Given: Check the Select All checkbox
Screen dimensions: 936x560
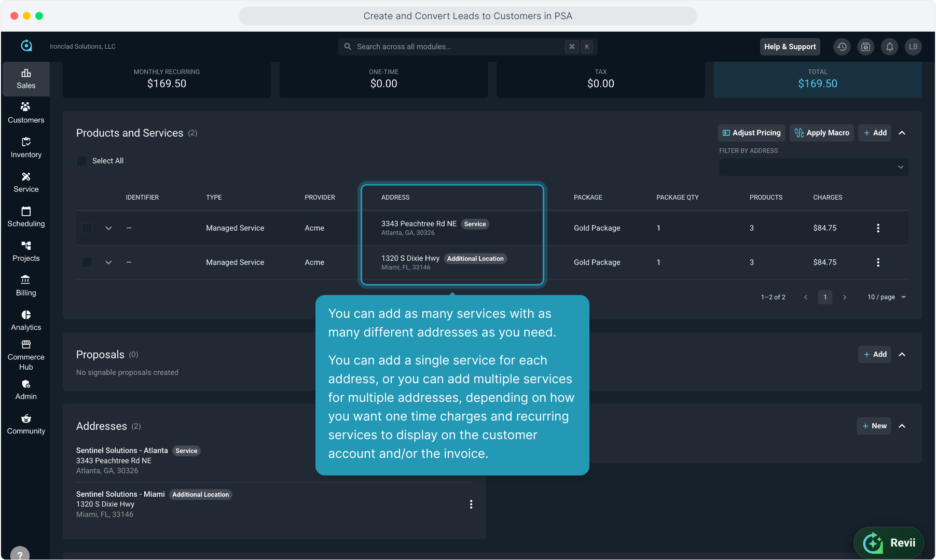Looking at the screenshot, I should tap(81, 161).
